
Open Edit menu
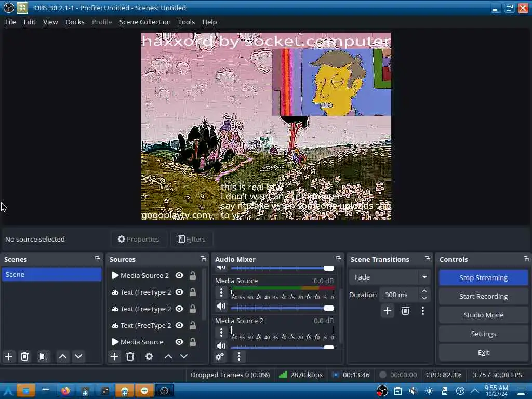coord(30,22)
